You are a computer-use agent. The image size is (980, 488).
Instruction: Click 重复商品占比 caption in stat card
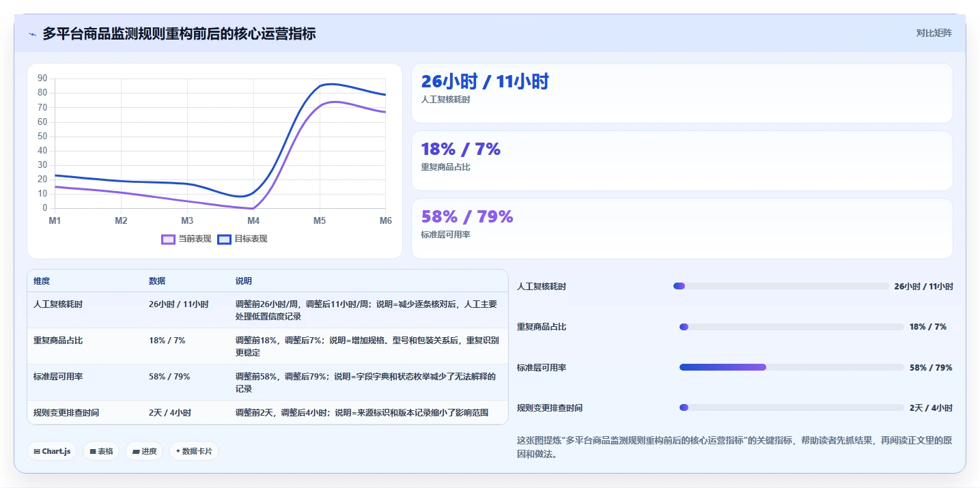(x=446, y=167)
